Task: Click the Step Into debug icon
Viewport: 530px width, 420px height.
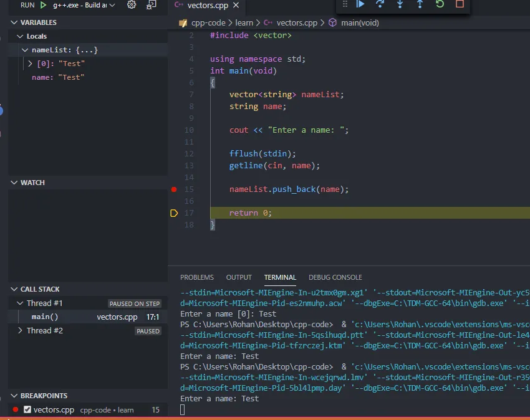Action: click(400, 4)
